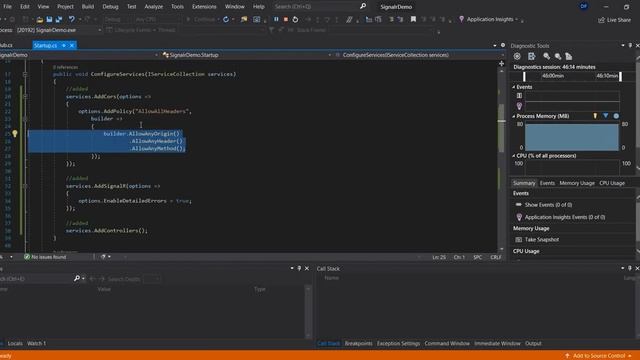640x360 pixels.
Task: Click Zoom Out icon in Diagnostic Tools
Action: point(558,56)
